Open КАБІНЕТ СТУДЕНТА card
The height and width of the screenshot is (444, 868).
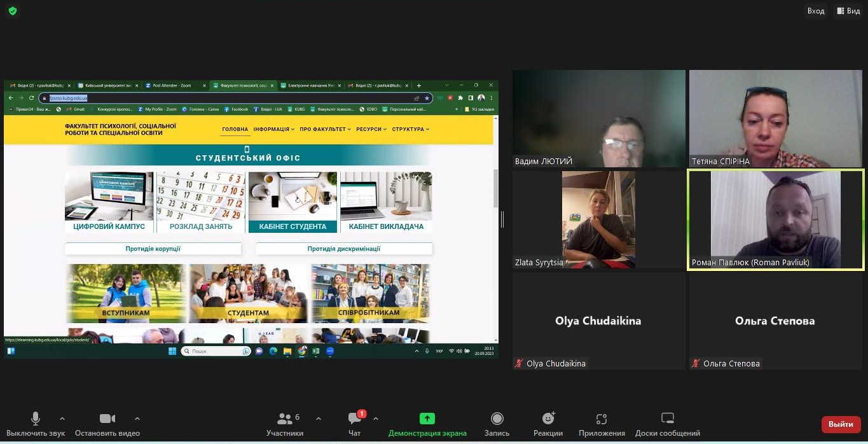(293, 202)
